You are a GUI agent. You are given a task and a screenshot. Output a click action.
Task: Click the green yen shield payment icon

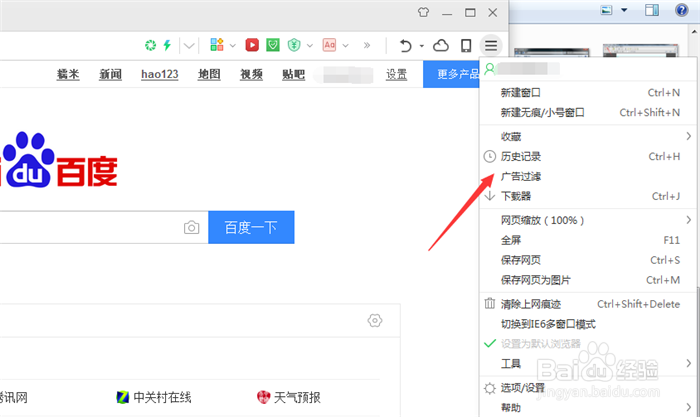[294, 45]
